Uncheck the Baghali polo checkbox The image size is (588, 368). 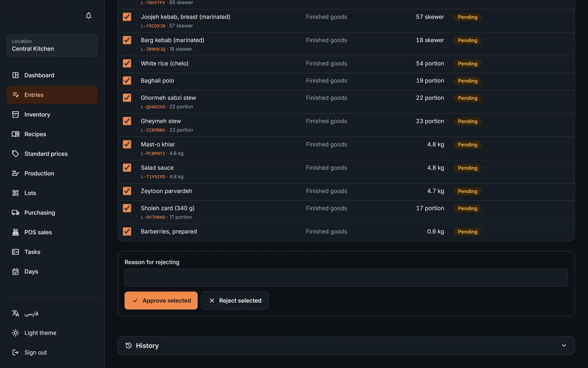click(x=127, y=81)
